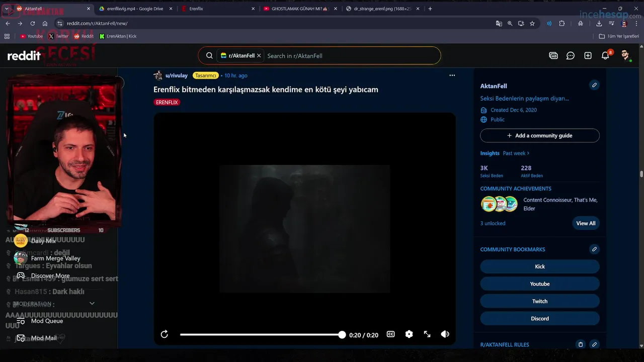Replay the video with the replay icon
Image resolution: width=644 pixels, height=362 pixels.
[165, 334]
